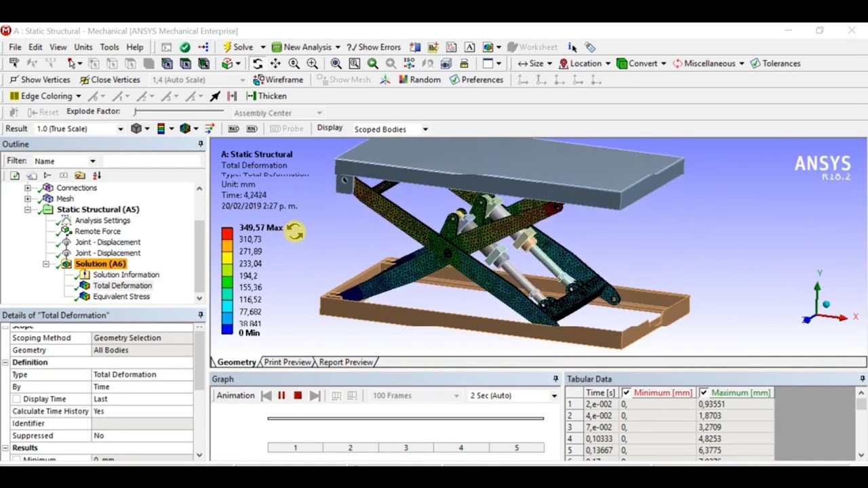868x488 pixels.
Task: Open the Edge Coloring dropdown
Action: pyautogui.click(x=78, y=96)
